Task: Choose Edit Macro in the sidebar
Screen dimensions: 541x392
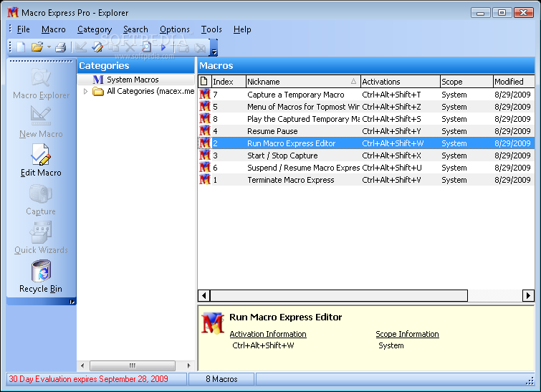Action: point(41,161)
